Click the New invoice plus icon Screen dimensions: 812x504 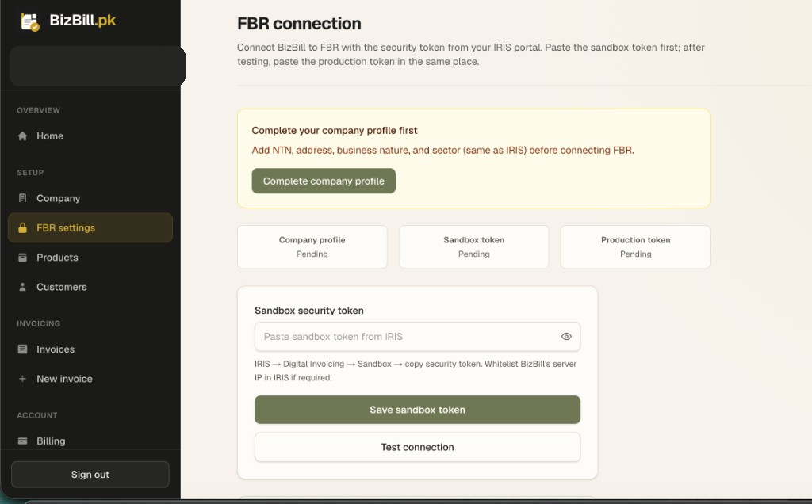point(22,379)
